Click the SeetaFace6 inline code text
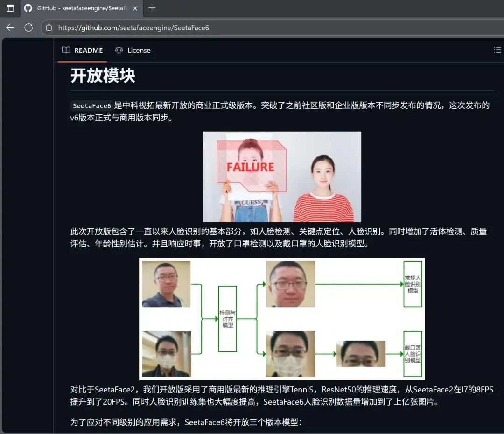Screen dimensions: 504x434 coord(91,105)
